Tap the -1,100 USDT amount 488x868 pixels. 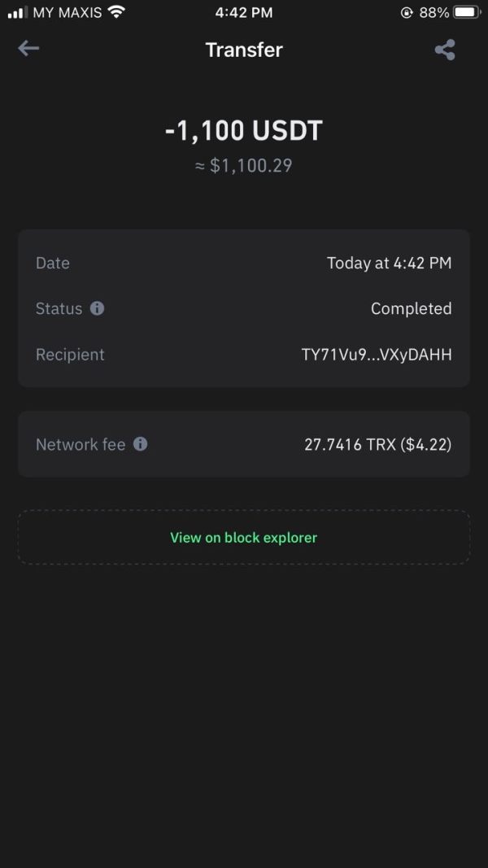pos(244,131)
